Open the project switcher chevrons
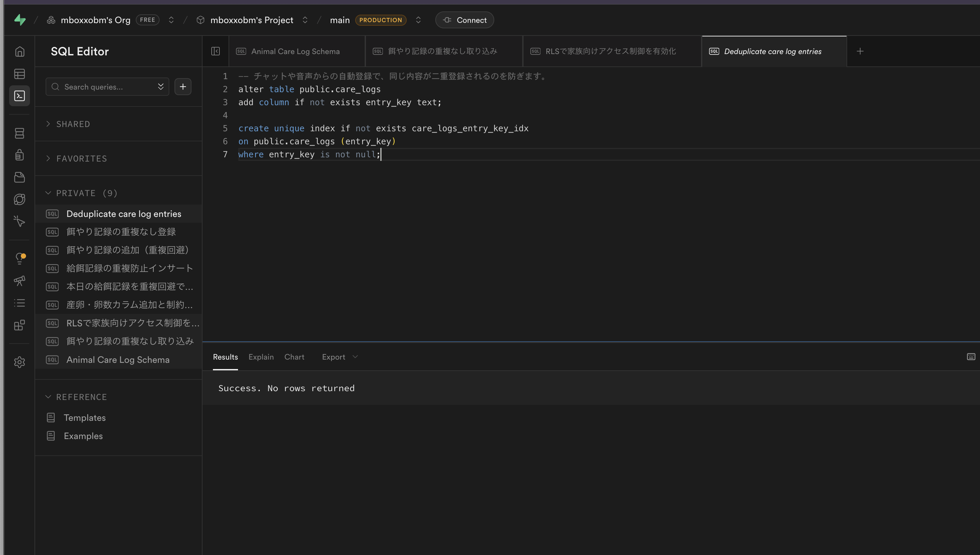This screenshot has width=980, height=555. 305,20
